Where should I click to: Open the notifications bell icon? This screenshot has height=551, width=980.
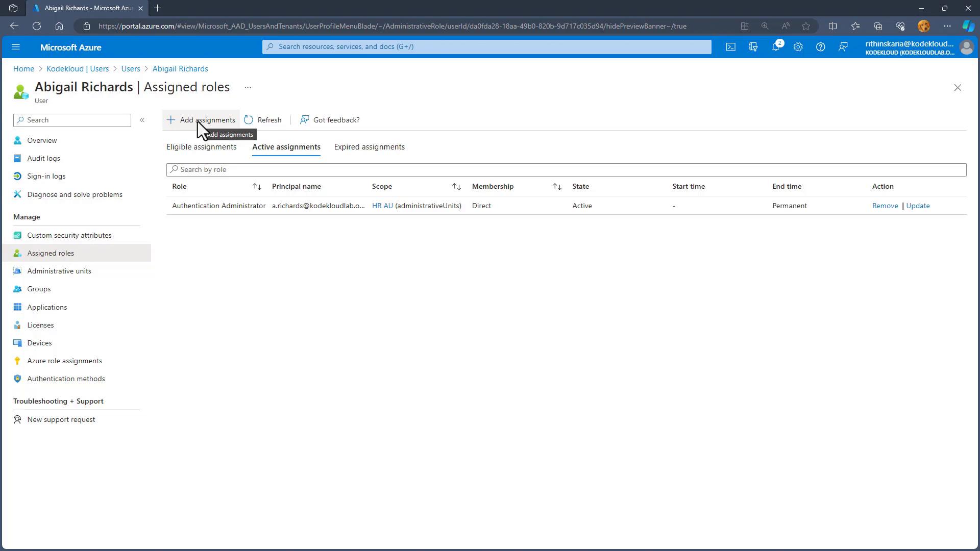(x=776, y=47)
